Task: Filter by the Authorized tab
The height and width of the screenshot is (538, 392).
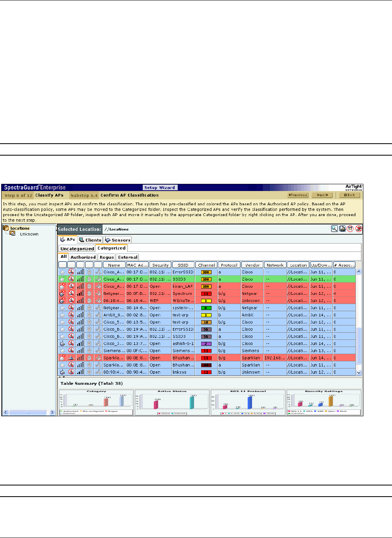Action: pos(83,257)
